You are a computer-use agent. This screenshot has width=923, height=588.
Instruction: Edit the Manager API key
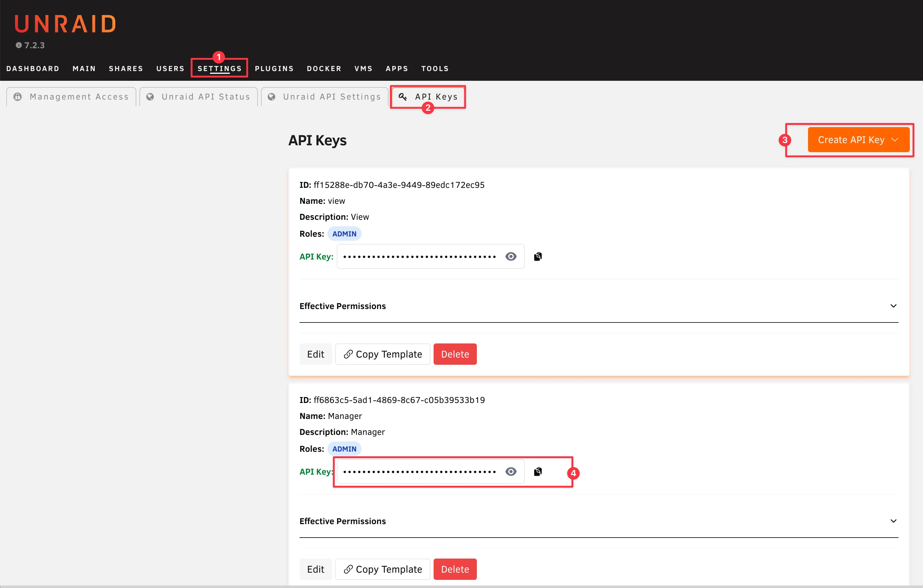[315, 569]
